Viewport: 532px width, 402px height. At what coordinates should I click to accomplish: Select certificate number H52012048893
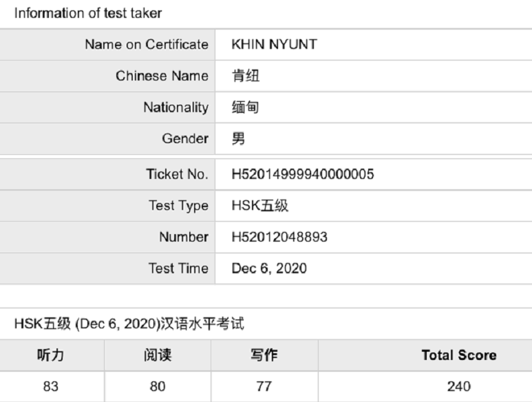click(x=280, y=237)
